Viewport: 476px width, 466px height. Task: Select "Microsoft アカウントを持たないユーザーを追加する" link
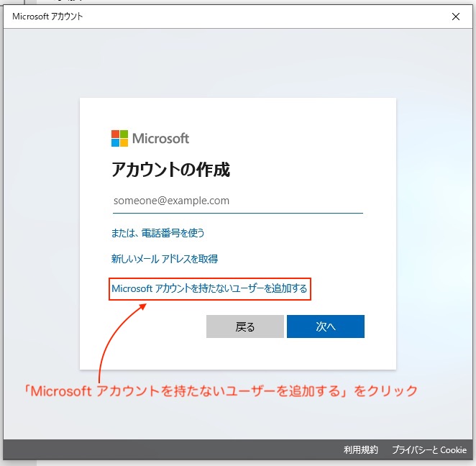tap(209, 288)
